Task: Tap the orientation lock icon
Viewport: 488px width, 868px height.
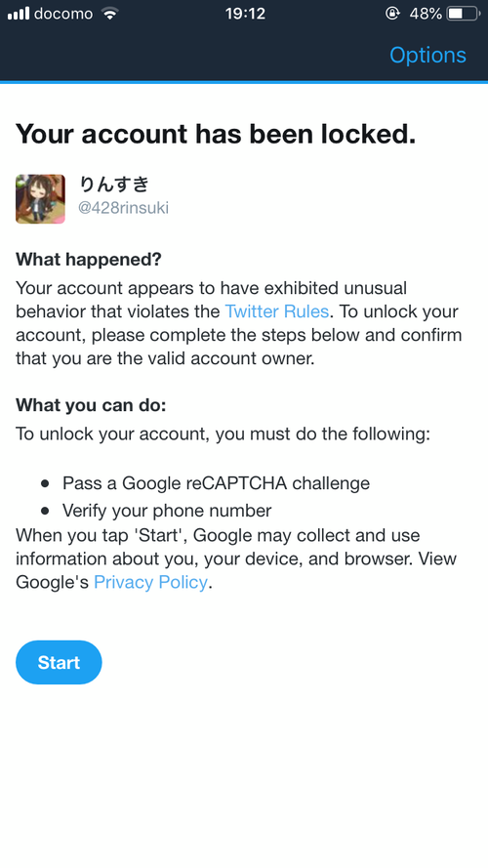Action: (392, 14)
